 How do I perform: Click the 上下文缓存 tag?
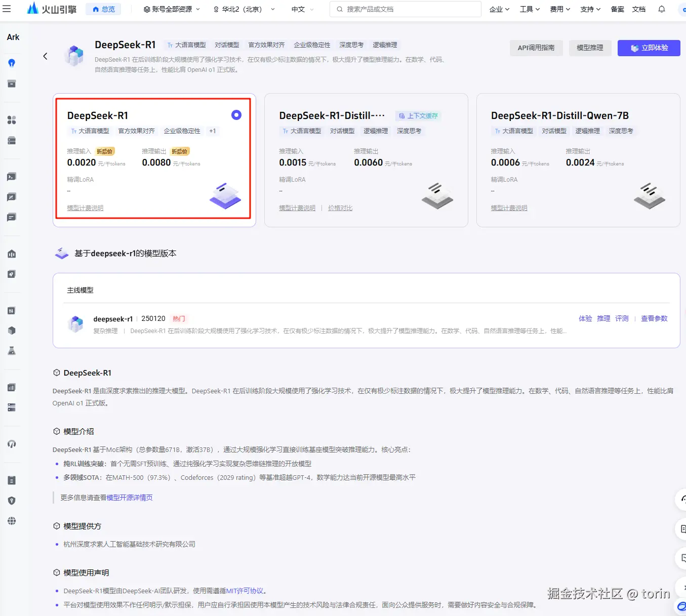coord(419,116)
